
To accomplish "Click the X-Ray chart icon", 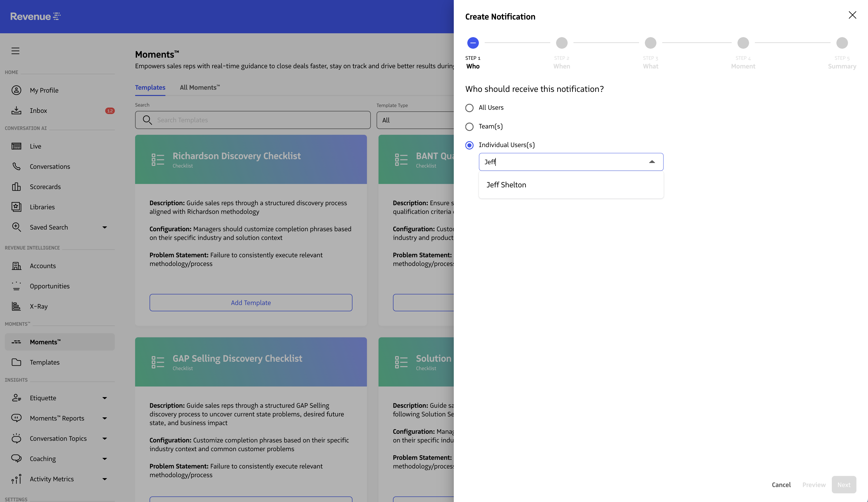I will pos(16,306).
